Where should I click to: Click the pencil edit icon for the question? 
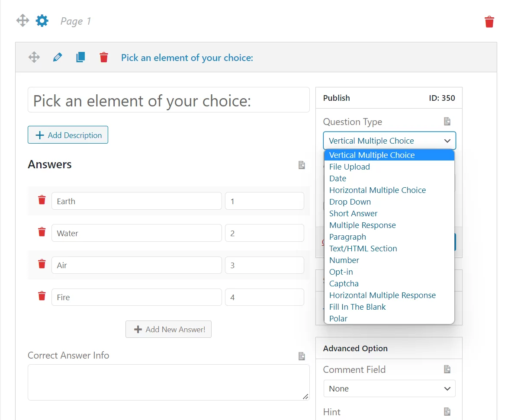[x=57, y=58]
